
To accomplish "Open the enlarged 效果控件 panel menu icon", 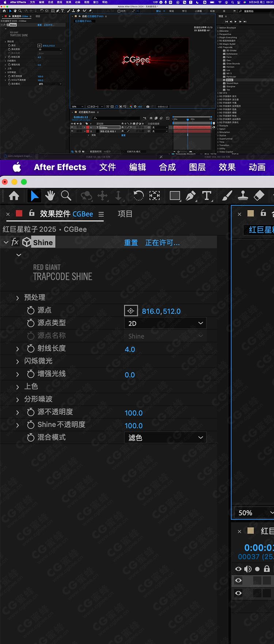I will pos(101,214).
